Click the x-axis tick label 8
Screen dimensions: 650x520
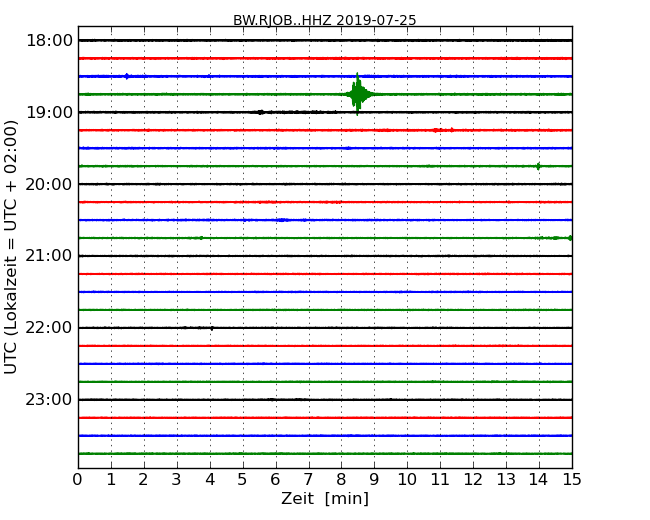pyautogui.click(x=341, y=479)
